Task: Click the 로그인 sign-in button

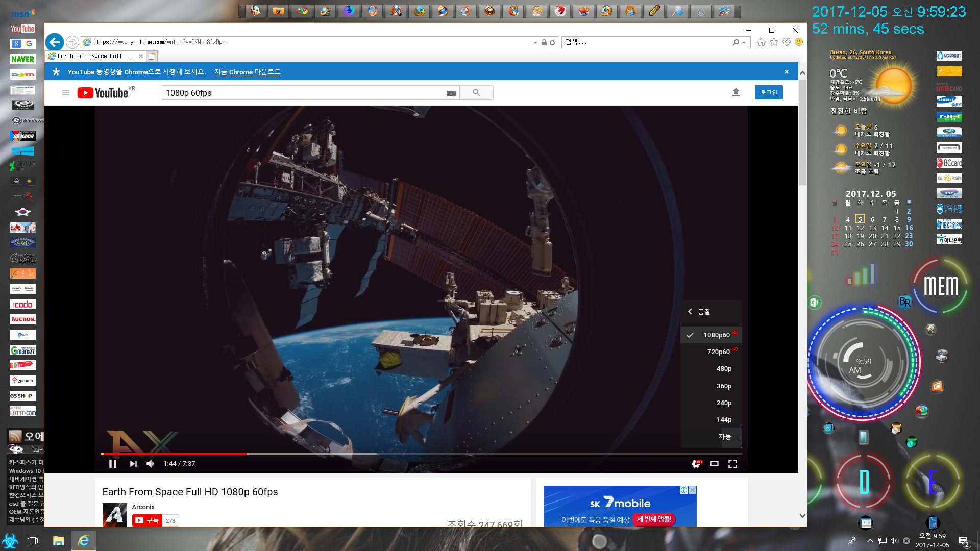Action: click(x=769, y=92)
